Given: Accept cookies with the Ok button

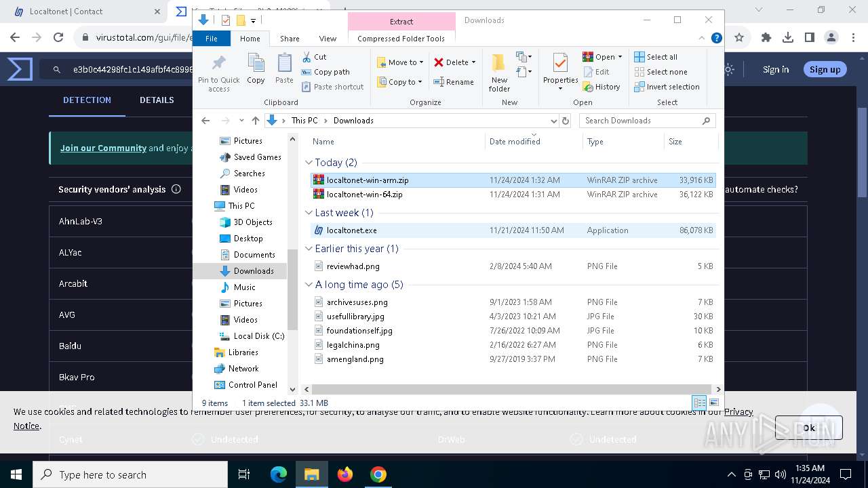Looking at the screenshot, I should 809,428.
